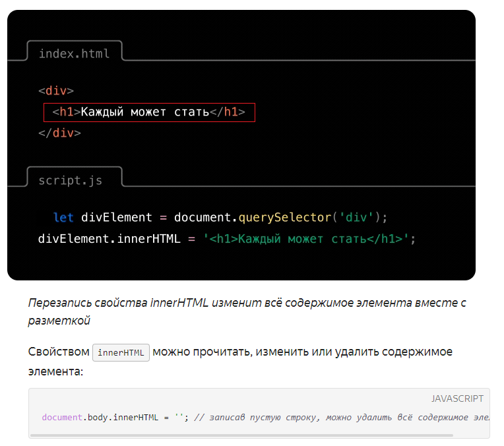This screenshot has width=504, height=446.
Task: Click the opening <div> tag line
Action: (56, 90)
